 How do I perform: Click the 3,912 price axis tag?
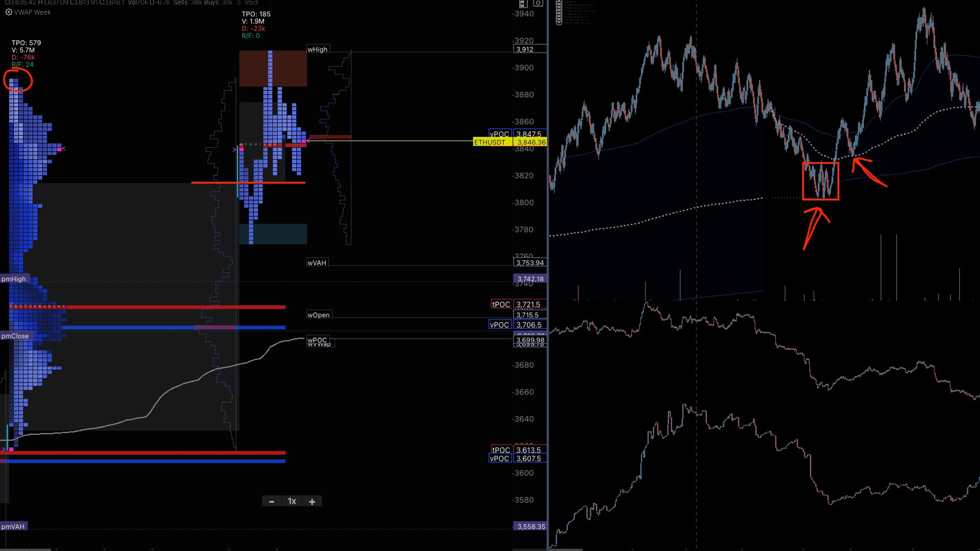point(530,49)
